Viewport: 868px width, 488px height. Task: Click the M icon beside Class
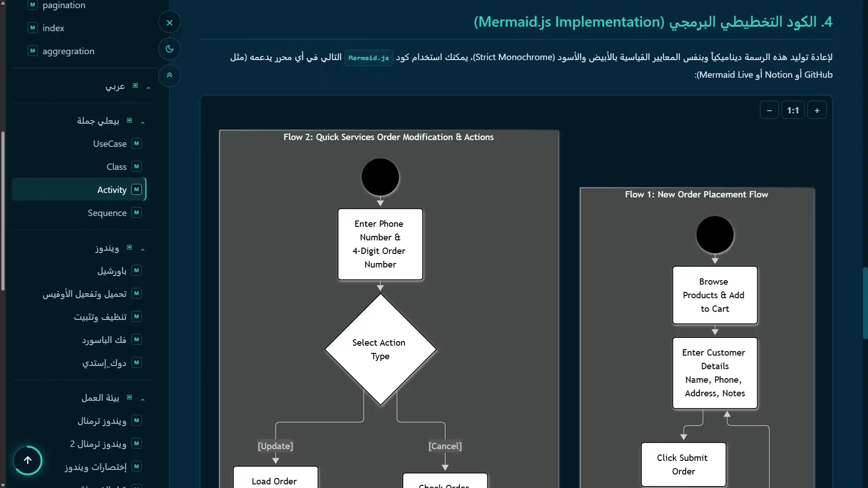point(137,167)
